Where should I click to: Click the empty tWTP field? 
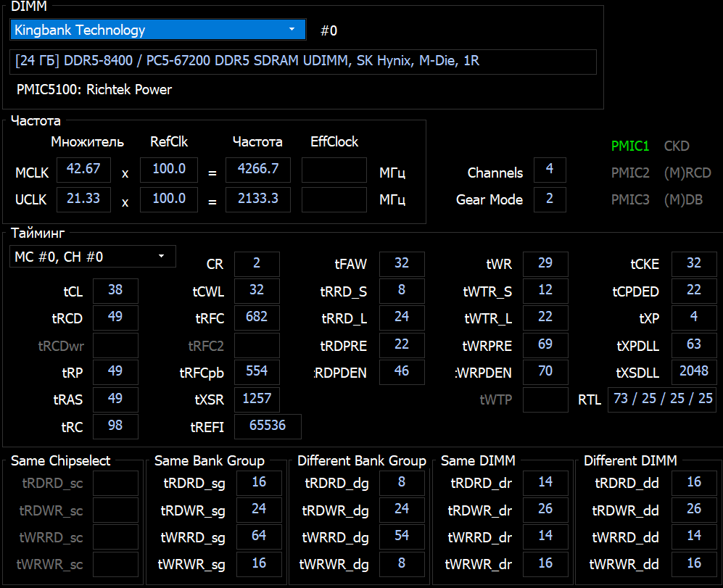click(545, 399)
